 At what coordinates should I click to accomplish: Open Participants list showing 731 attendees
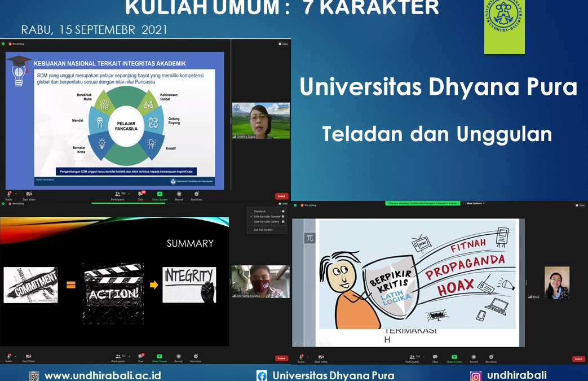tap(118, 358)
